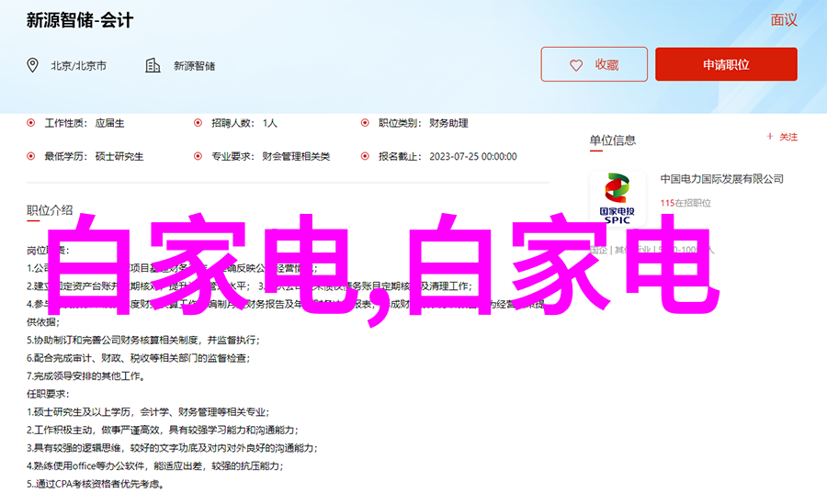Click the 硕士研究生 education value
This screenshot has height=504, width=827.
click(119, 157)
